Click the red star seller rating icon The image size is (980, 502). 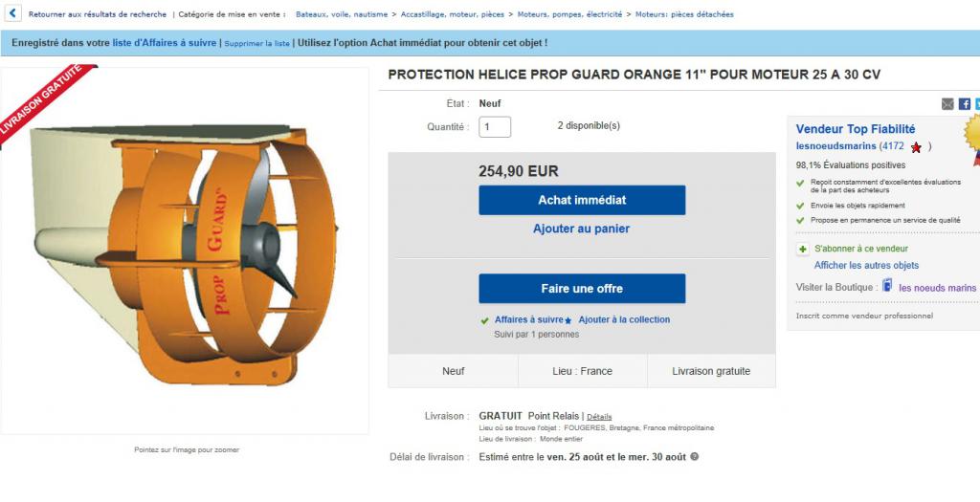[916, 147]
